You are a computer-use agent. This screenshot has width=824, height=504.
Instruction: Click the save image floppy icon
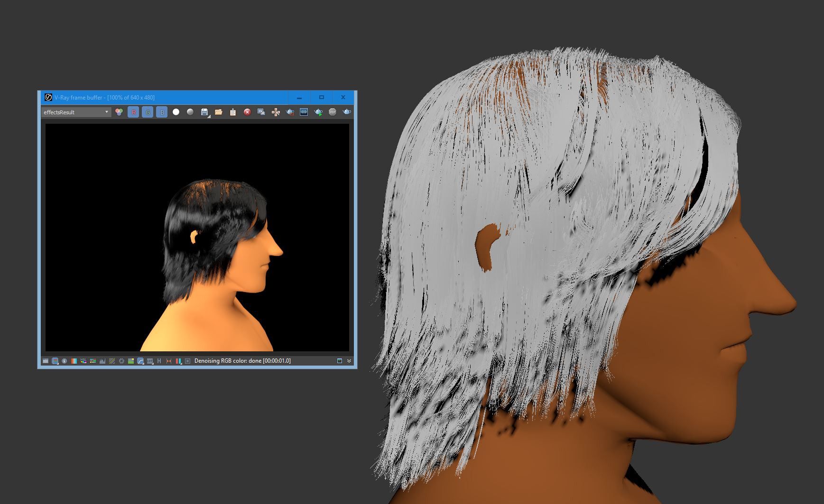(x=204, y=112)
